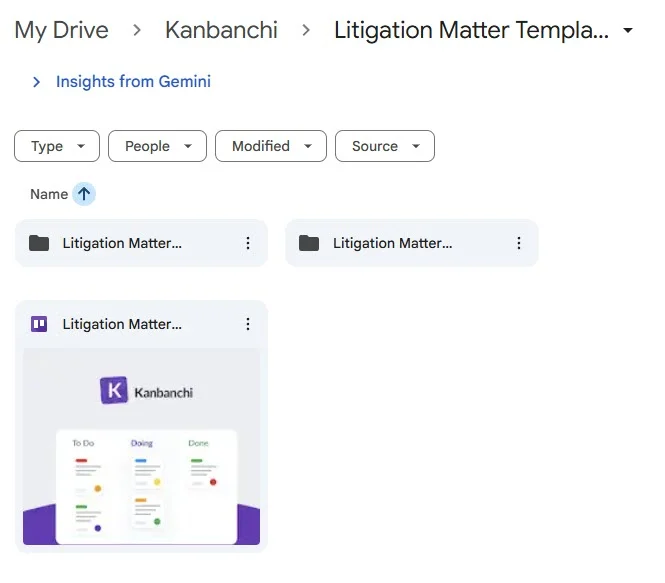The image size is (665, 583).
Task: Open more actions for Kanbanchi board file
Action: [248, 324]
